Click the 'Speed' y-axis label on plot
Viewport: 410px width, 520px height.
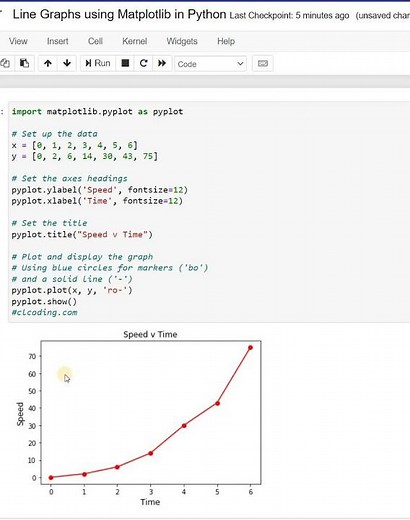point(20,414)
